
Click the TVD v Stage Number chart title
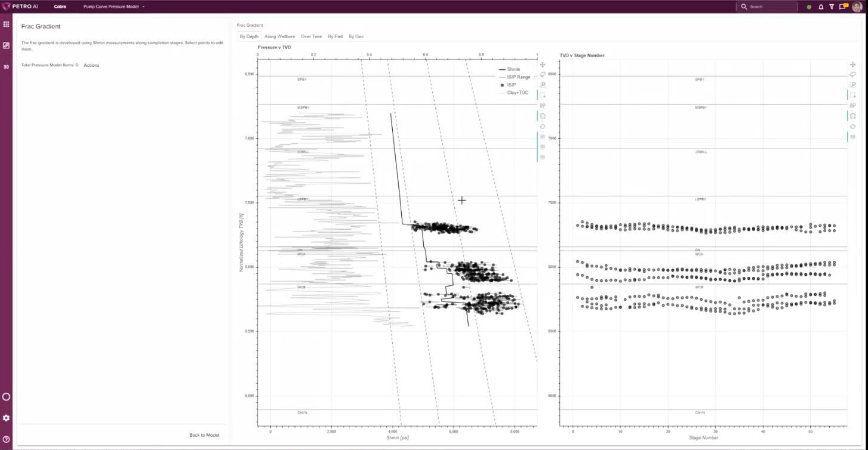click(x=581, y=55)
